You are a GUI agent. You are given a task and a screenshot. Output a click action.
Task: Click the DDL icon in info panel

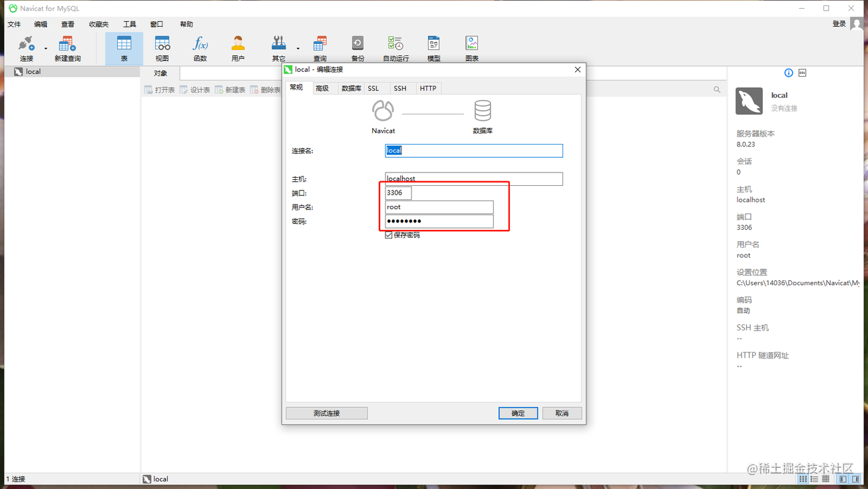pos(802,73)
